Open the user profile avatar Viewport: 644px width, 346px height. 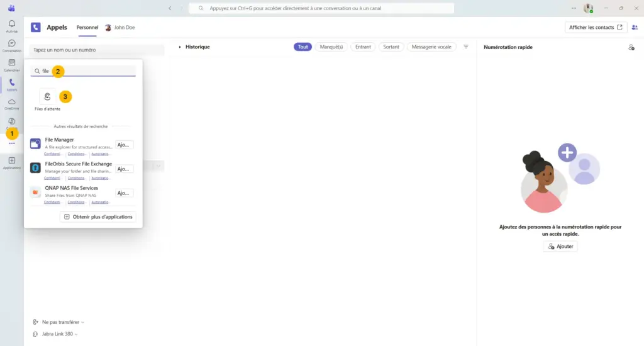588,8
